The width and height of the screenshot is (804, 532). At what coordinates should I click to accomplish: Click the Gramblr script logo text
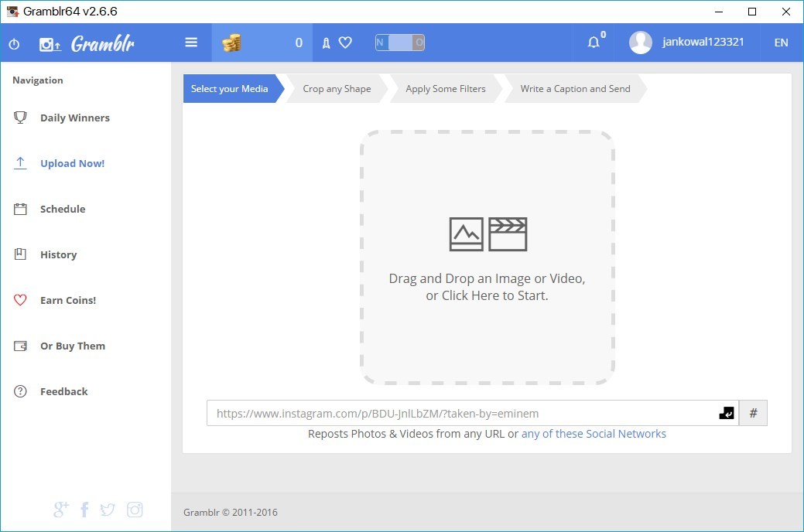click(x=103, y=44)
